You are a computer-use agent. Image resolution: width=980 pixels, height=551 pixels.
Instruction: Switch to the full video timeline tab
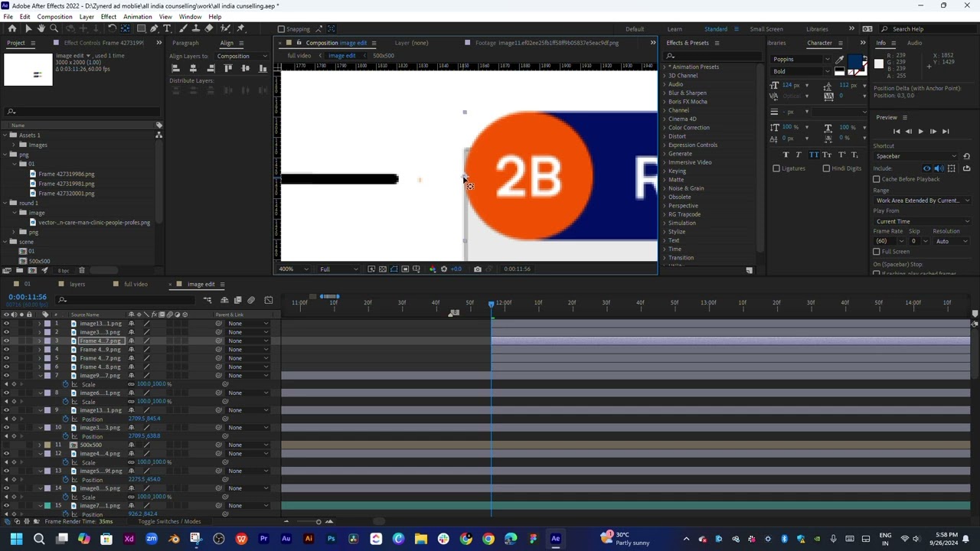(136, 285)
